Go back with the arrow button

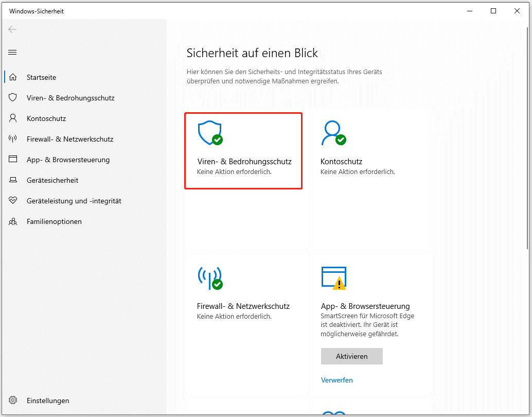pos(13,29)
